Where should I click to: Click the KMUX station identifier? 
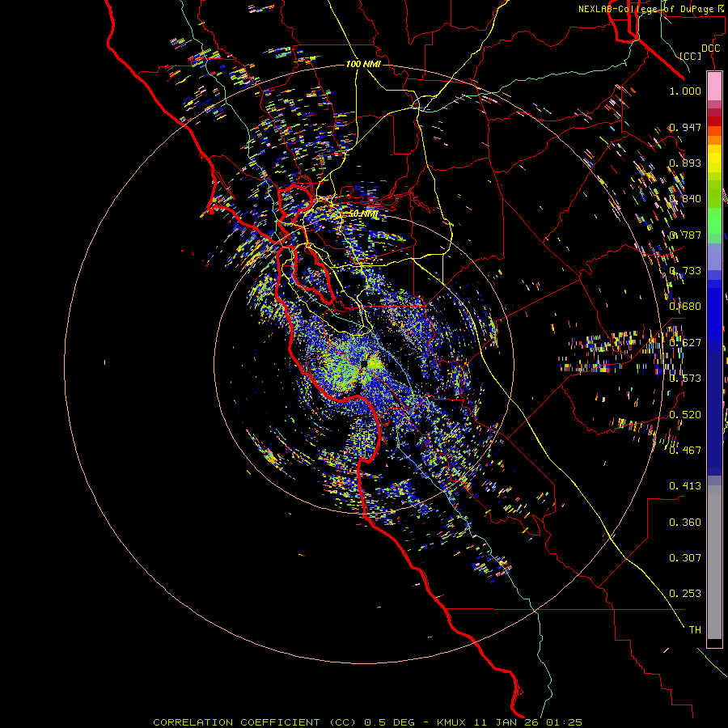coord(451,722)
